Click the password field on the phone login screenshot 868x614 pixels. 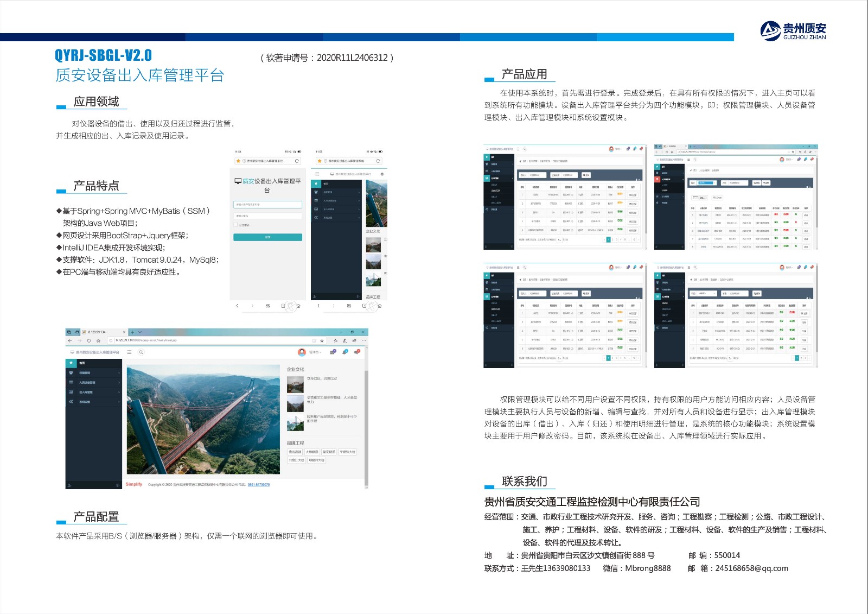(x=267, y=216)
